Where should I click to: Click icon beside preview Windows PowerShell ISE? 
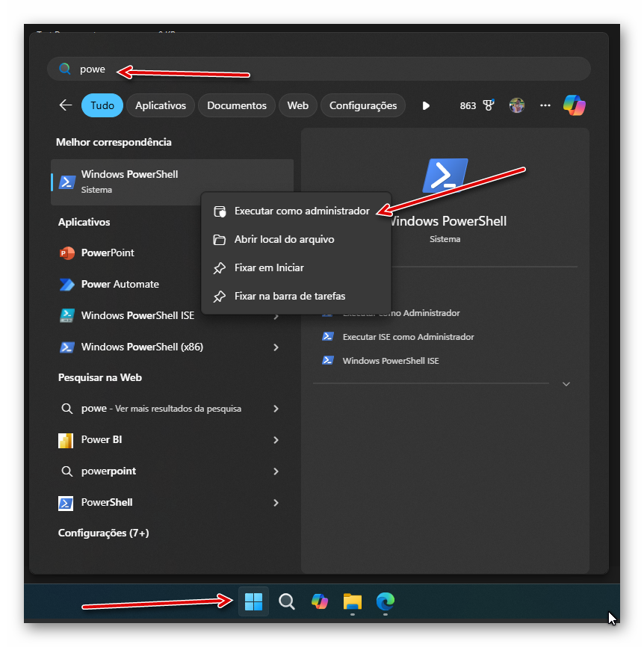tap(327, 360)
